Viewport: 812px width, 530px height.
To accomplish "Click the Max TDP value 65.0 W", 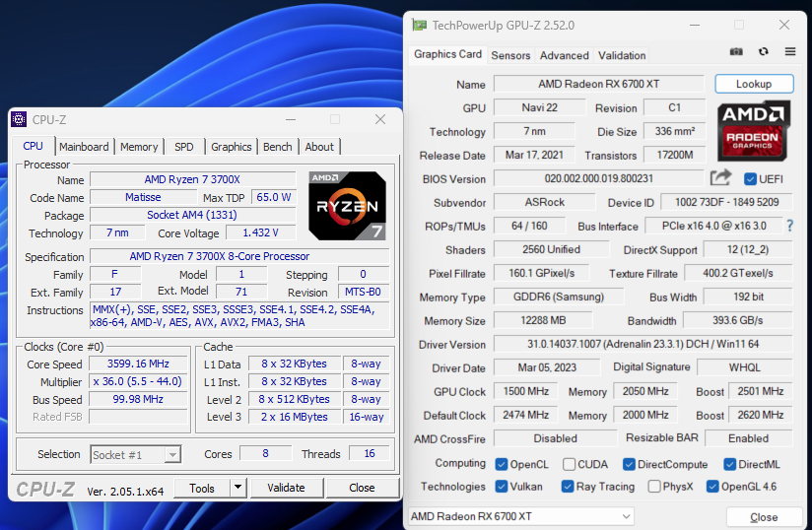I will pos(273,197).
